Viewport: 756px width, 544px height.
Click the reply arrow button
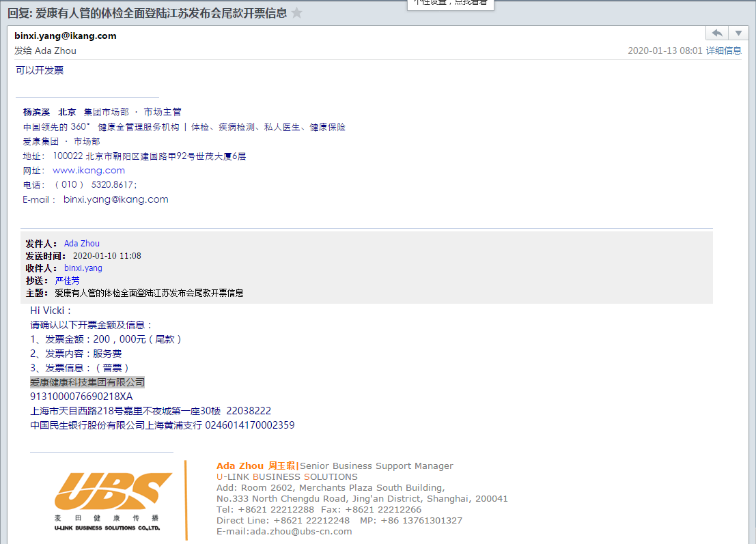click(717, 33)
